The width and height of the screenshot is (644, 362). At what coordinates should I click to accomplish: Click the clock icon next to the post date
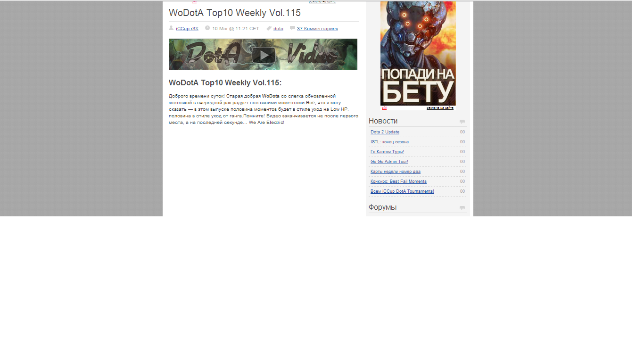pos(207,28)
